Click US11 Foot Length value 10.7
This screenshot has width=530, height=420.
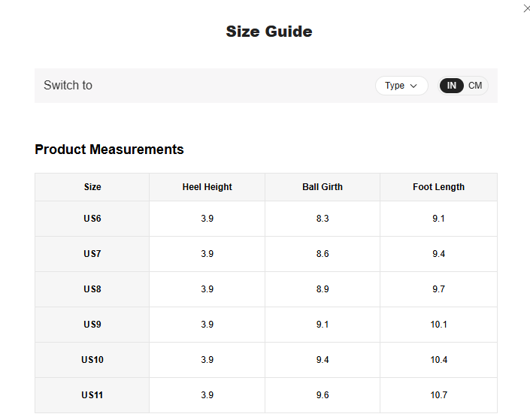[x=438, y=395]
